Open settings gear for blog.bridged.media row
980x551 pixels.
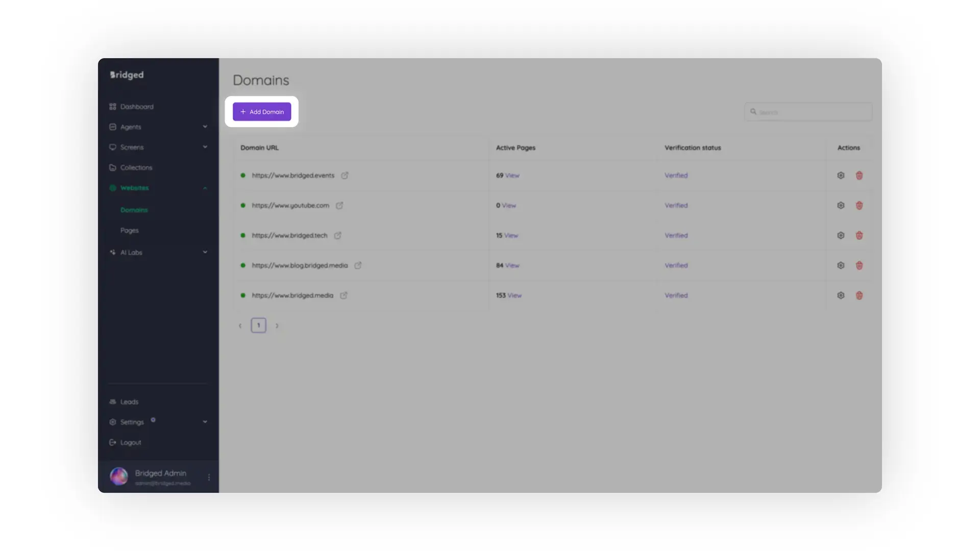tap(841, 265)
